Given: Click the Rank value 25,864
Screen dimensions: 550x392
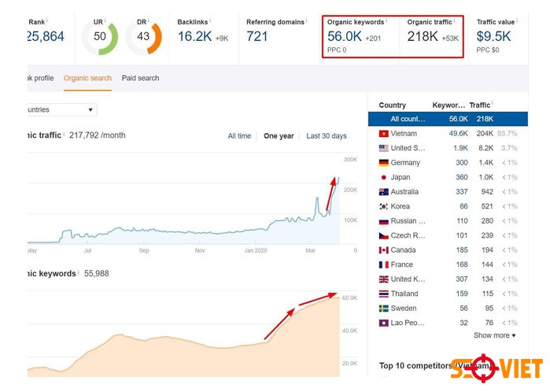Looking at the screenshot, I should pyautogui.click(x=46, y=36).
